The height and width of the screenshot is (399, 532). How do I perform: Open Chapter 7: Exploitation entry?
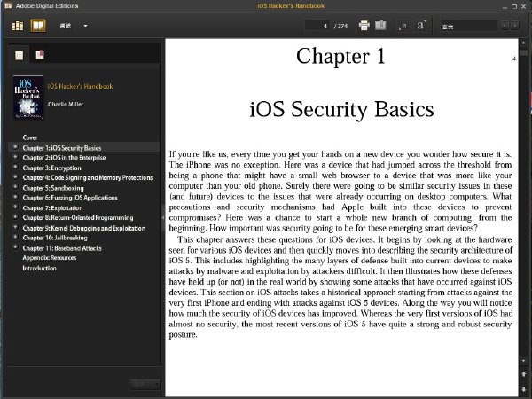pos(52,208)
